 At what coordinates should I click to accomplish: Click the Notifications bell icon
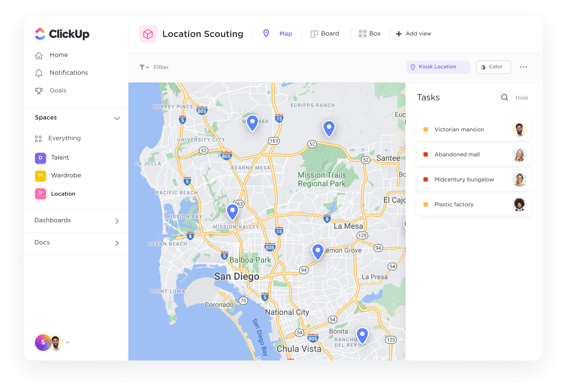(x=39, y=73)
